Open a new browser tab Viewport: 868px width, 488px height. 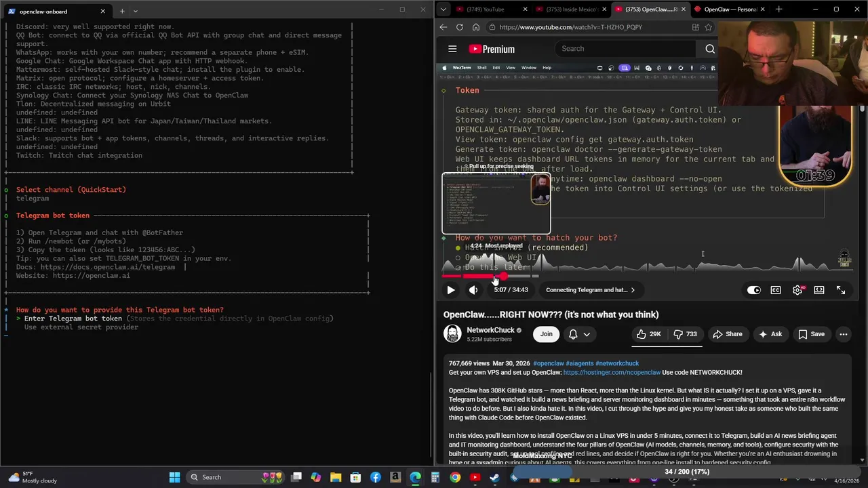pos(778,9)
